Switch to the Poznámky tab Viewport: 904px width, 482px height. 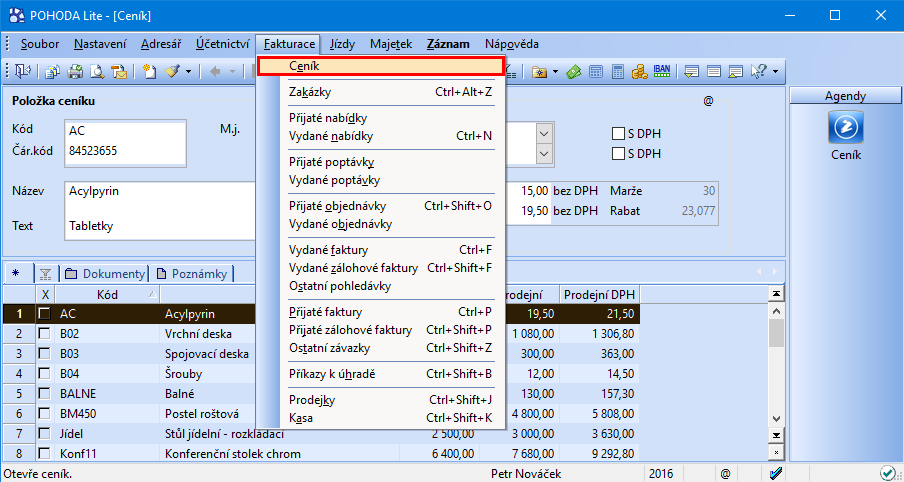point(192,274)
